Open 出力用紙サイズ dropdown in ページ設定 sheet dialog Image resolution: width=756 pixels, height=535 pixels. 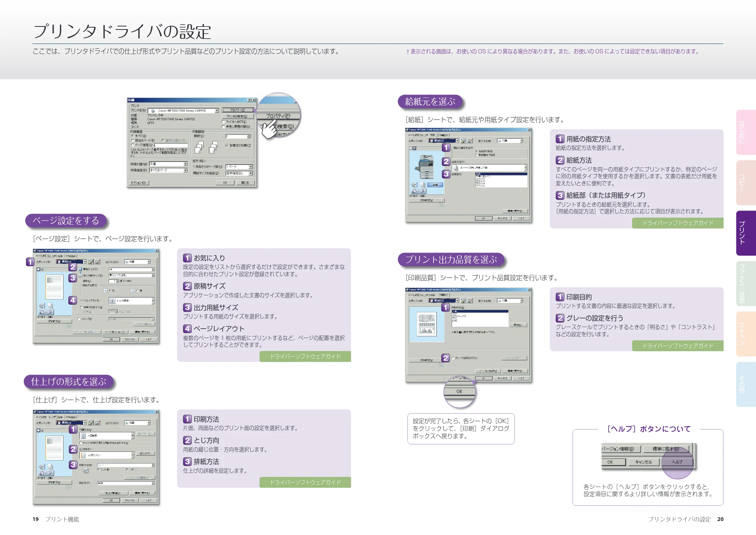[x=153, y=275]
